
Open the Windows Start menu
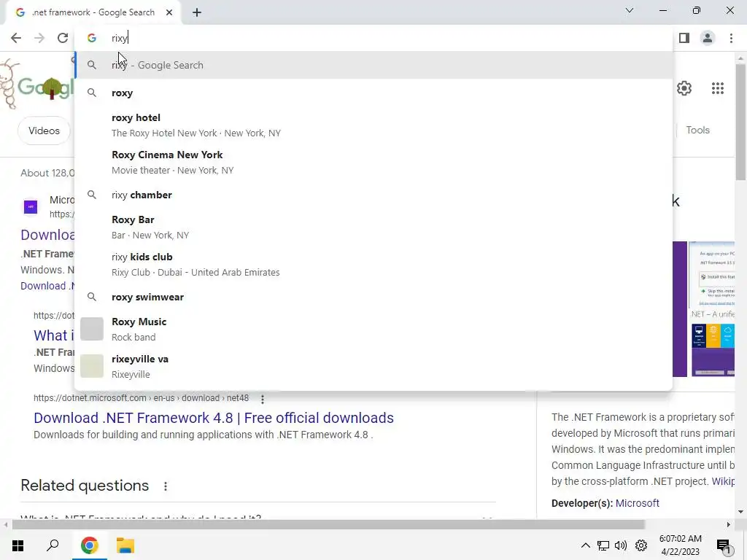click(18, 545)
